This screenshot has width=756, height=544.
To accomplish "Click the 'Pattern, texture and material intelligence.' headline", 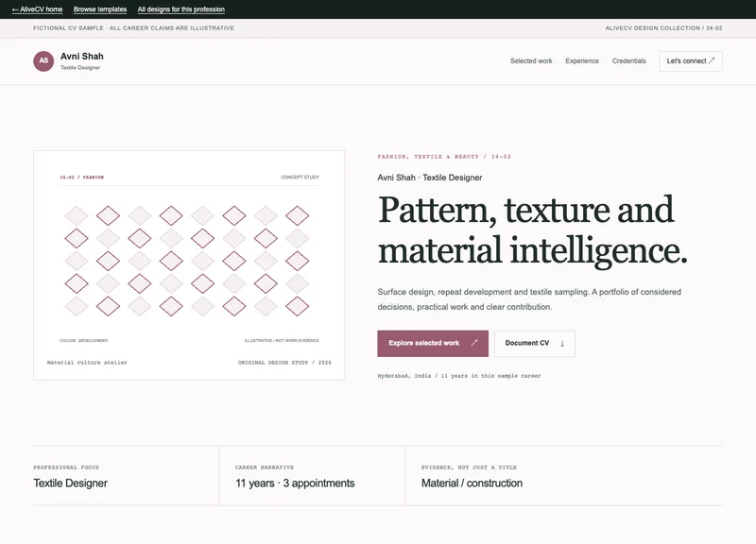I will coord(532,229).
